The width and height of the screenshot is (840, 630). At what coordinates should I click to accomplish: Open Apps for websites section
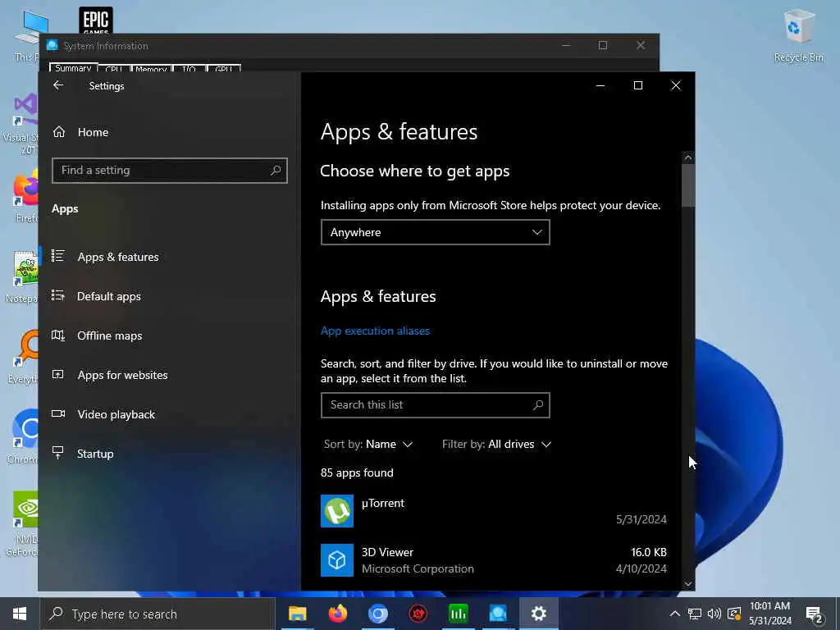[x=122, y=375]
